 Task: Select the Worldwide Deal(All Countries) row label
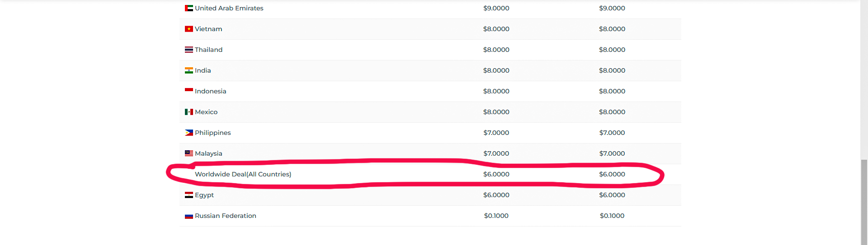[x=243, y=174]
